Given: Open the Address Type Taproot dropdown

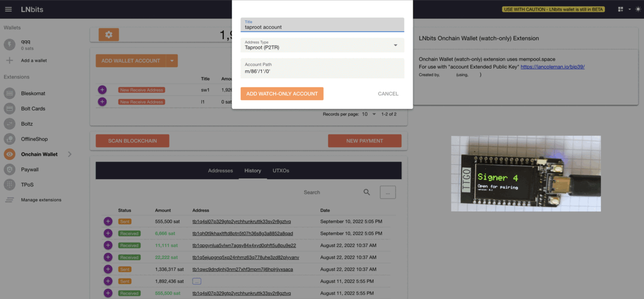Looking at the screenshot, I should pos(322,45).
